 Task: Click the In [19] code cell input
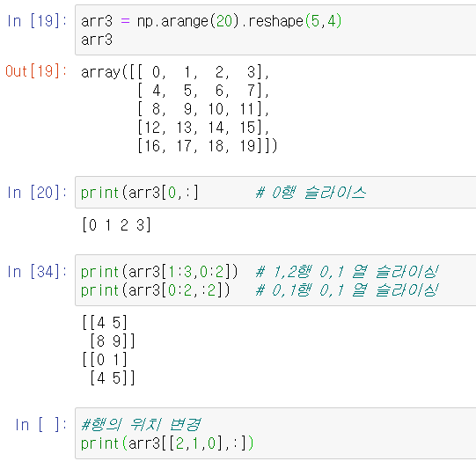[275, 30]
